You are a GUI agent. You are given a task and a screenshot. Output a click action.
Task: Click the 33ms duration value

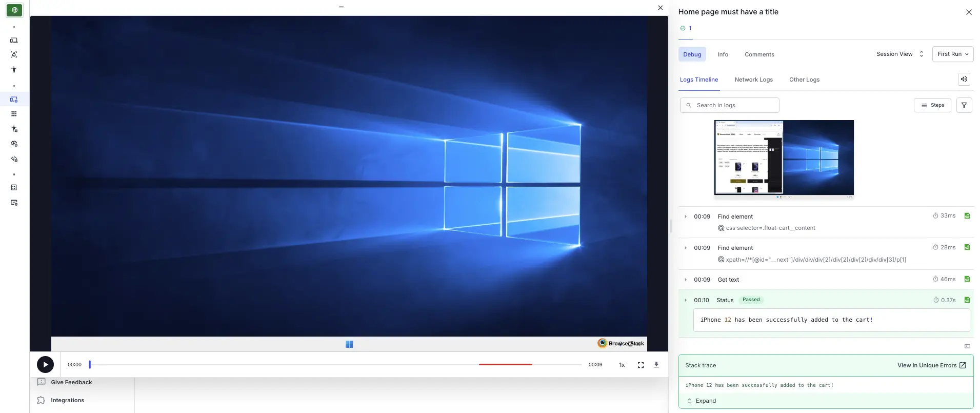coord(948,216)
